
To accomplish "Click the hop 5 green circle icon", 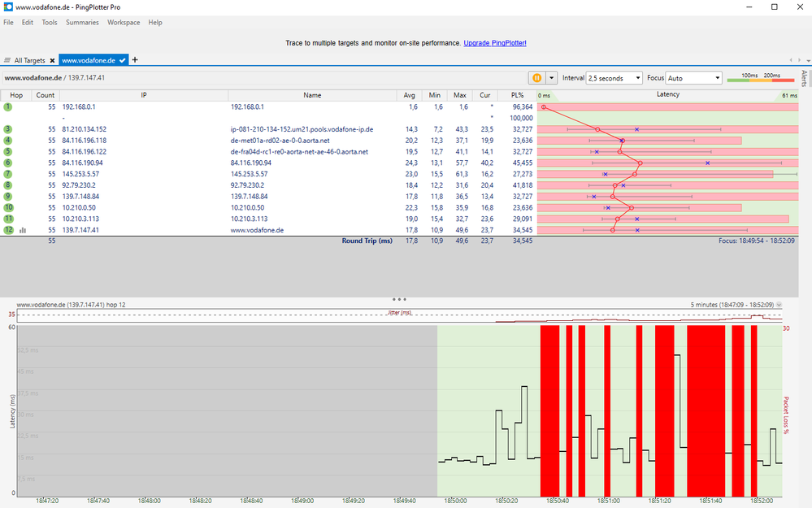I will click(8, 152).
